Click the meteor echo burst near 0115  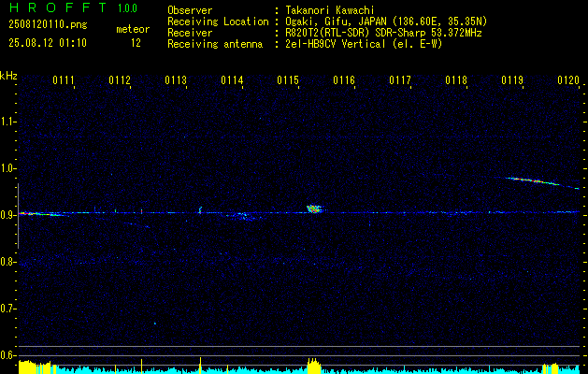[315, 209]
